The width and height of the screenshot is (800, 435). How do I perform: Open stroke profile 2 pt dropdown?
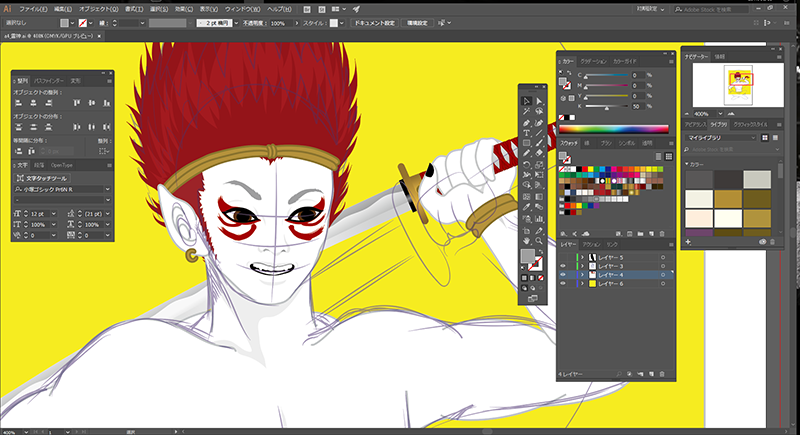point(236,23)
